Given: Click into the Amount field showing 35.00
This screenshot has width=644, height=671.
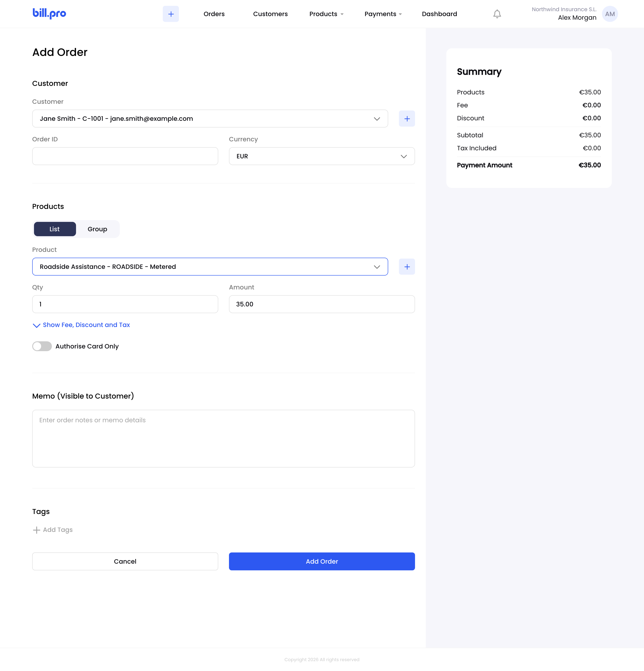Looking at the screenshot, I should 322,304.
